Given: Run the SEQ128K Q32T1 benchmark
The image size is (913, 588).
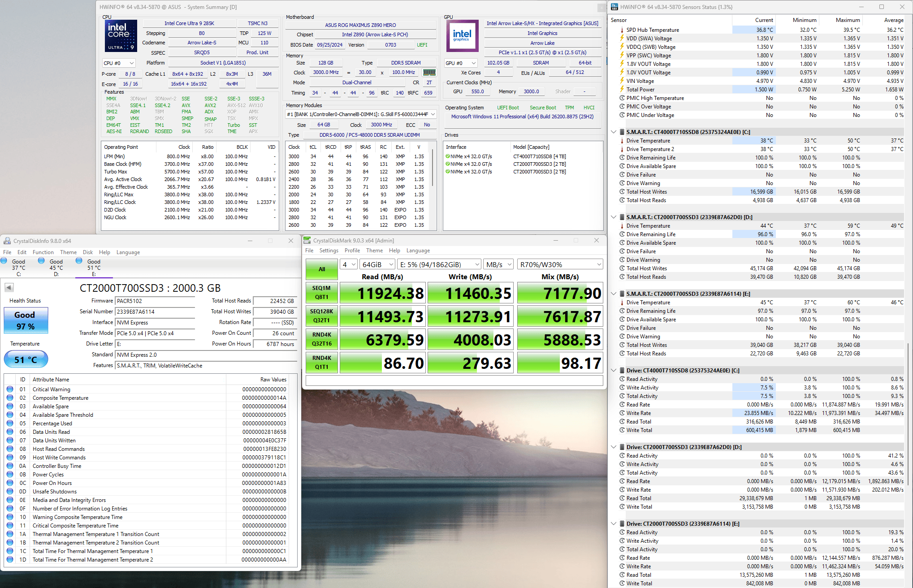Looking at the screenshot, I should (322, 316).
